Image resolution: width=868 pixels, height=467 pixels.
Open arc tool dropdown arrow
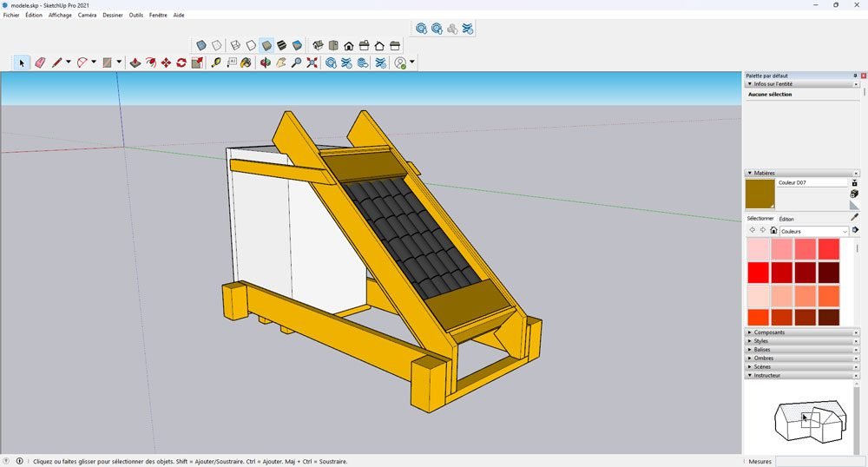point(94,62)
